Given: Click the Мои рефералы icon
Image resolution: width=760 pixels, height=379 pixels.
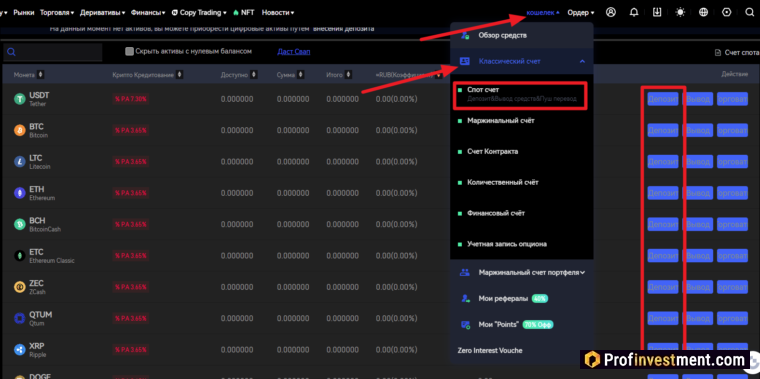Looking at the screenshot, I should point(465,299).
